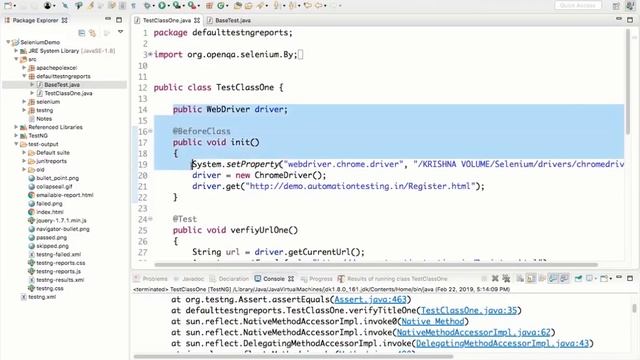Select index.html in test-output
Screen dimensions: 640x360
[49, 212]
